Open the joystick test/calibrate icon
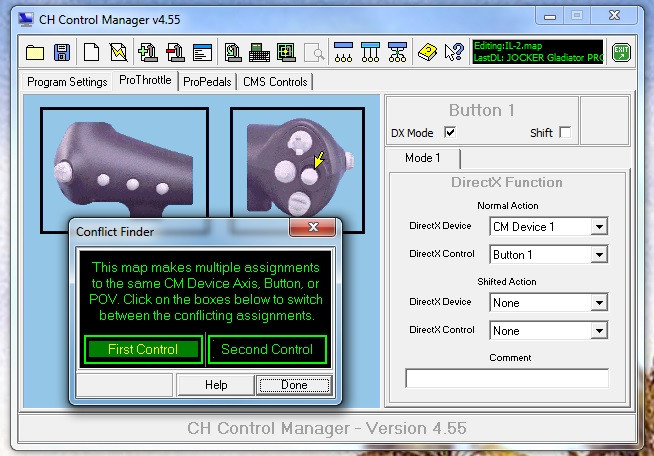 [x=232, y=53]
